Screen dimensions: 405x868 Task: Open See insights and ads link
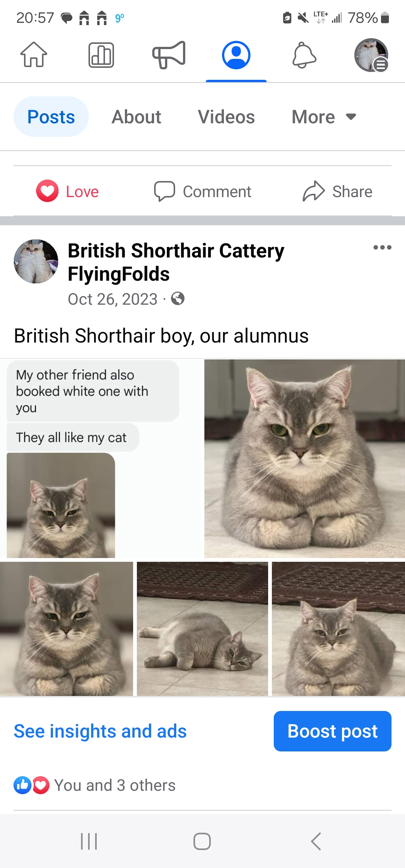[x=100, y=731]
